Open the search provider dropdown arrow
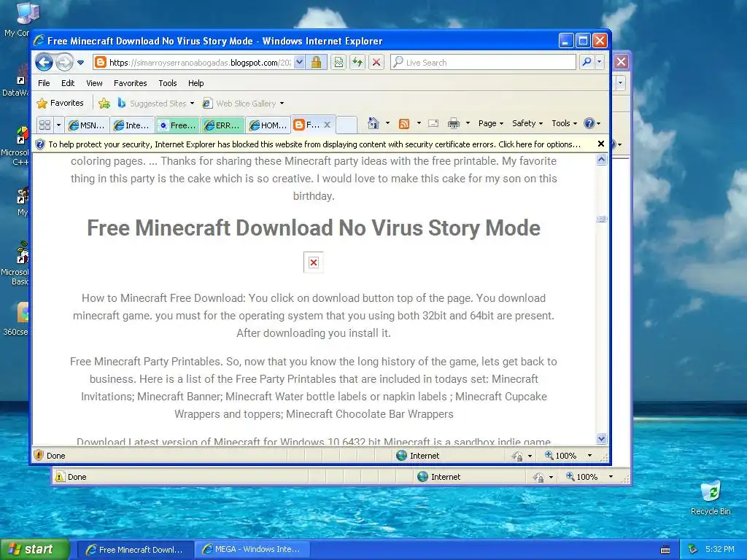This screenshot has height=560, width=747. pos(600,62)
